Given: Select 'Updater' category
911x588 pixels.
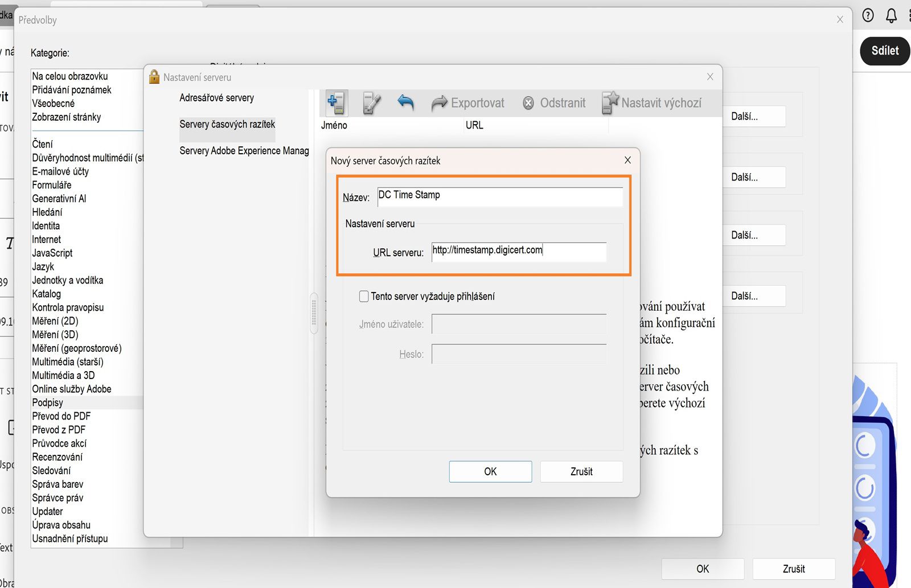Looking at the screenshot, I should [x=48, y=512].
